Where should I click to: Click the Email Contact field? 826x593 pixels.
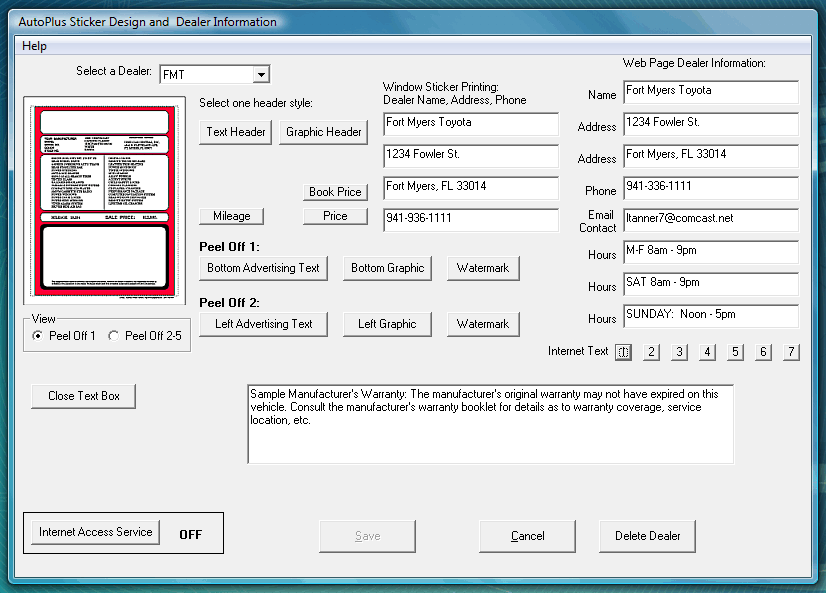coord(711,220)
